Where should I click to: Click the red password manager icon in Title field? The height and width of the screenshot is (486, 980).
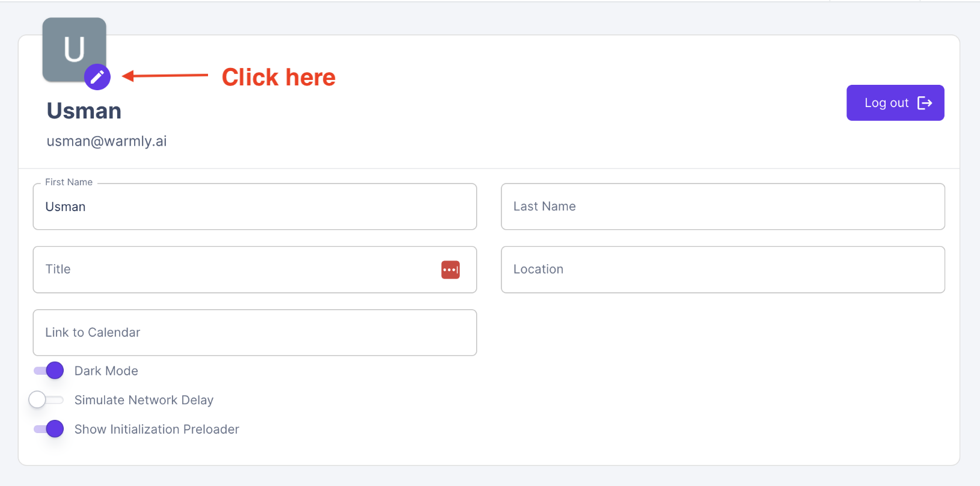pyautogui.click(x=450, y=269)
